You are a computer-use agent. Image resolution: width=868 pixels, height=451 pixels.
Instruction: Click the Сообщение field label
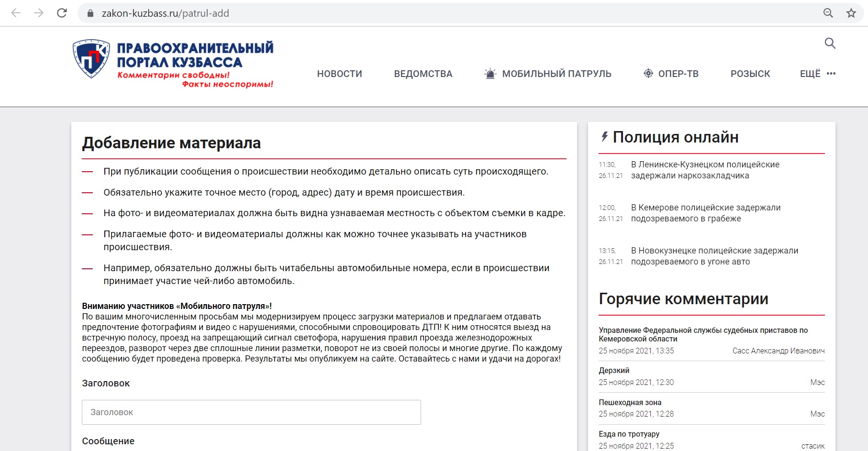pyautogui.click(x=108, y=441)
